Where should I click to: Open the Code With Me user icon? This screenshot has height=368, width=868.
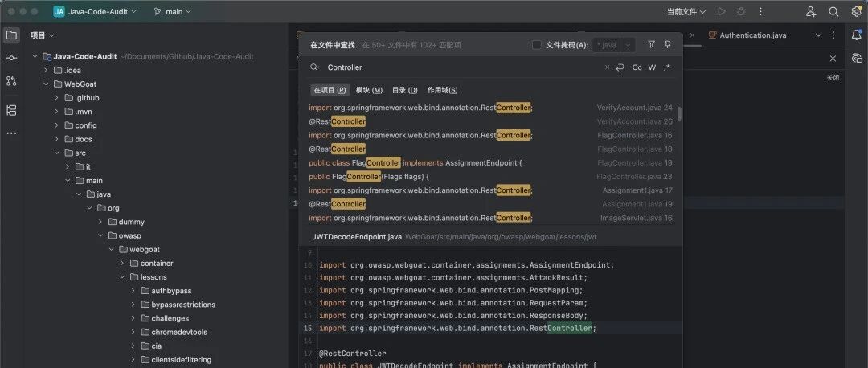(x=811, y=11)
